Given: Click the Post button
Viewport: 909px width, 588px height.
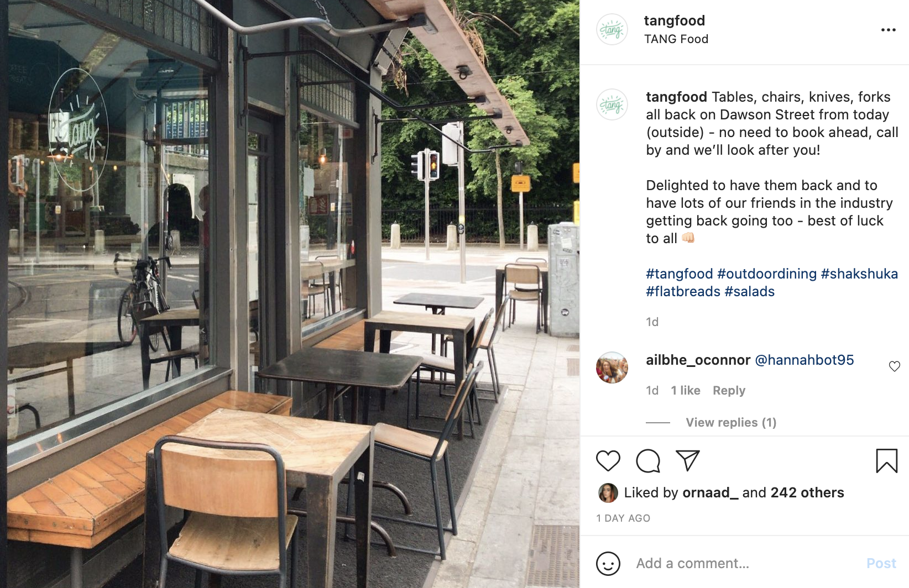Looking at the screenshot, I should (881, 564).
